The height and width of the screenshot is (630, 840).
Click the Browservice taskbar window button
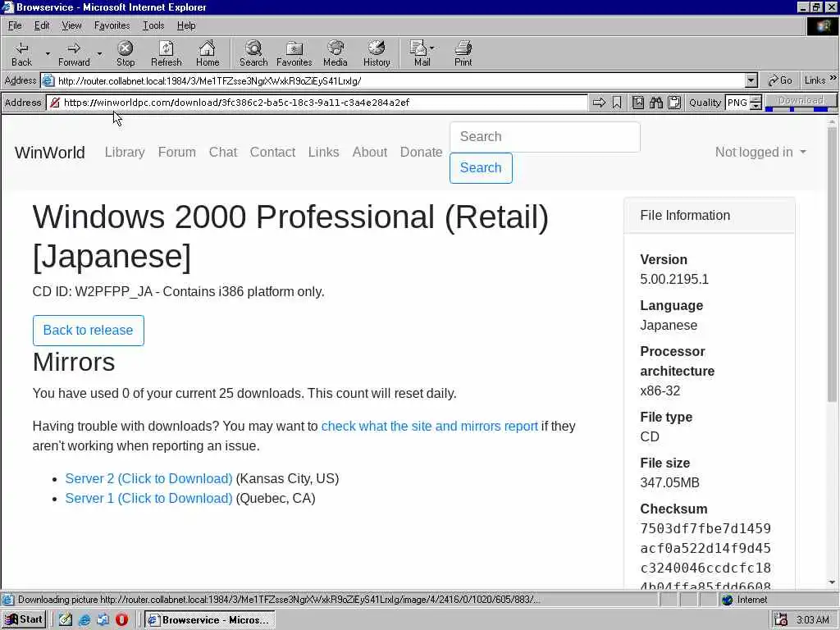tap(210, 620)
